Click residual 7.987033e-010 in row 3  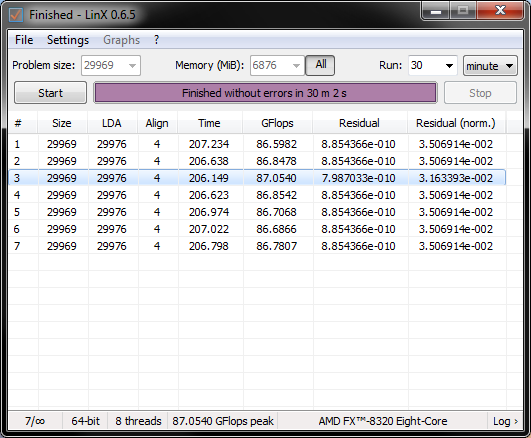[358, 178]
